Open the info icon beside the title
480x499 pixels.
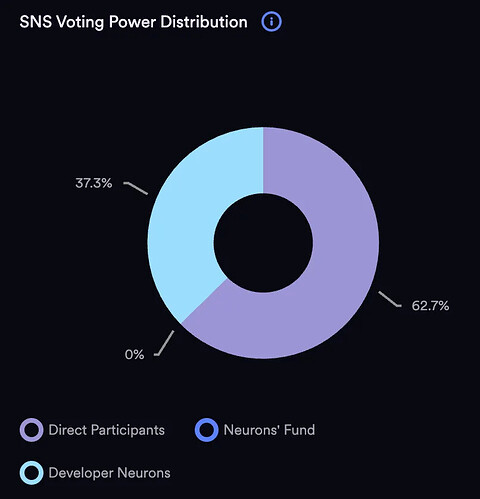pyautogui.click(x=271, y=22)
